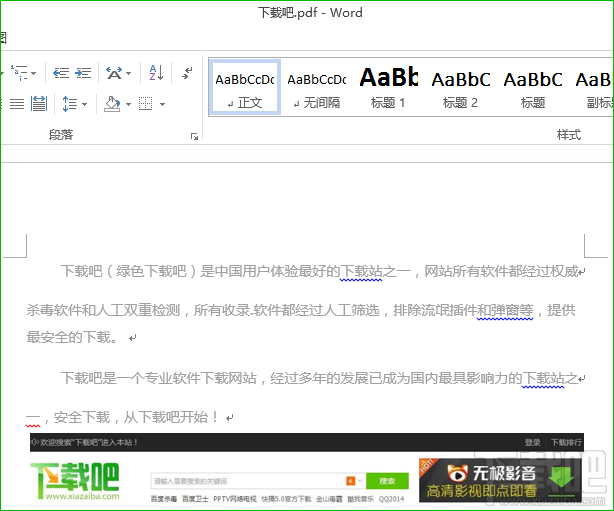The image size is (614, 511).
Task: Apply the 标题 1 heading style
Action: coord(388,87)
